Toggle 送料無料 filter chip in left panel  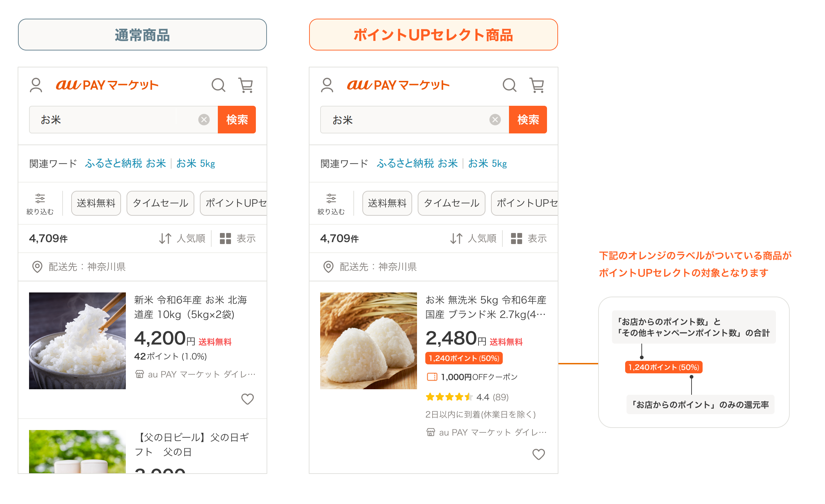click(x=96, y=203)
